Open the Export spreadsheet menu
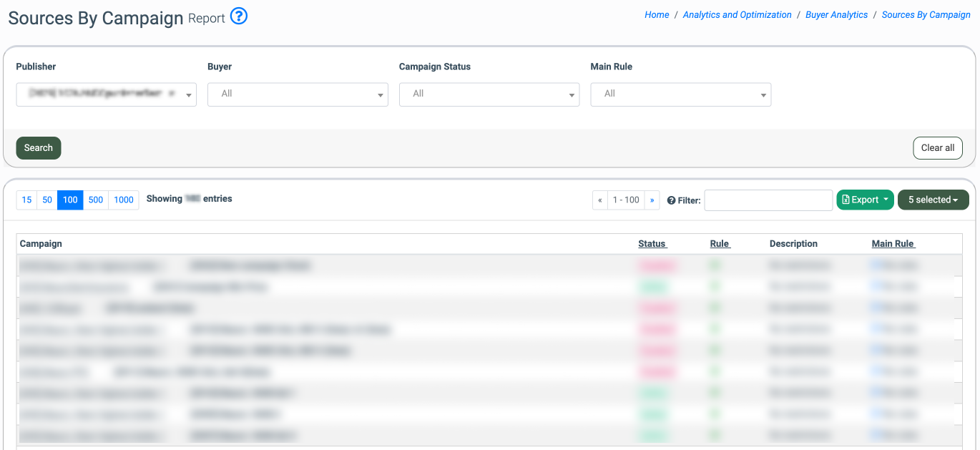This screenshot has width=980, height=450. 865,200
